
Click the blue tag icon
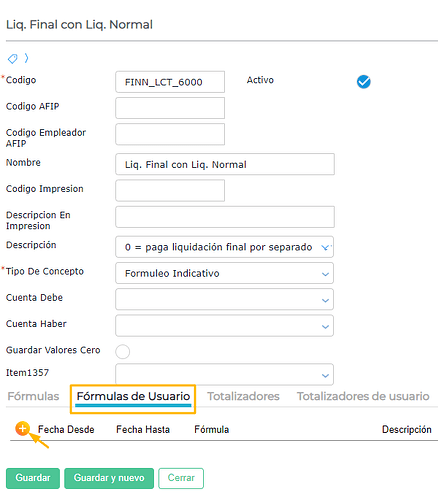[12, 59]
